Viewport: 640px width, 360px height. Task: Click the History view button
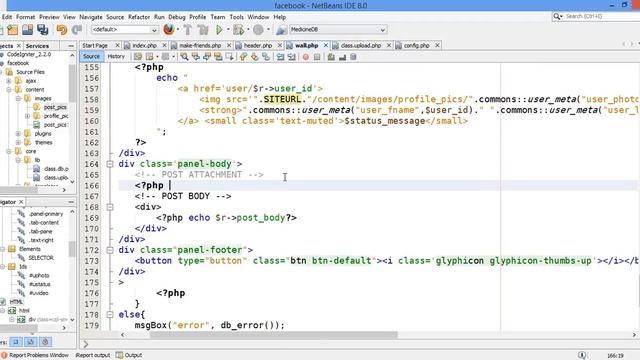click(116, 57)
